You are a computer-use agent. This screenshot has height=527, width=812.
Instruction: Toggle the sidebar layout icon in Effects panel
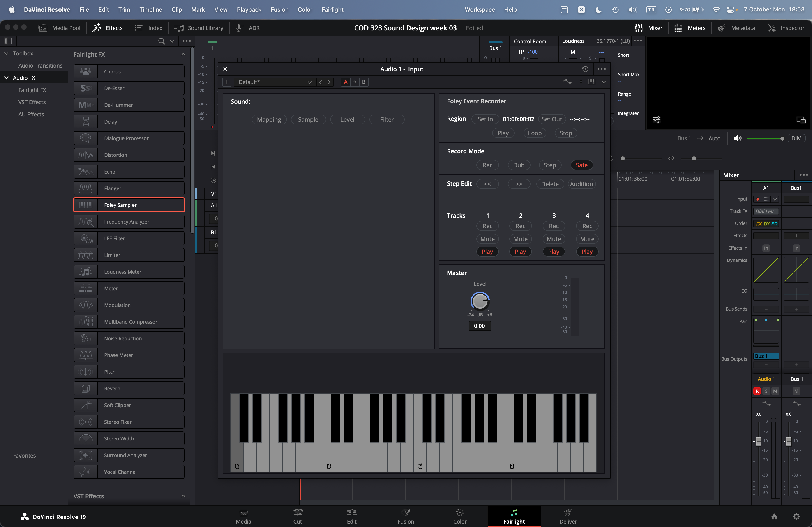pyautogui.click(x=8, y=41)
